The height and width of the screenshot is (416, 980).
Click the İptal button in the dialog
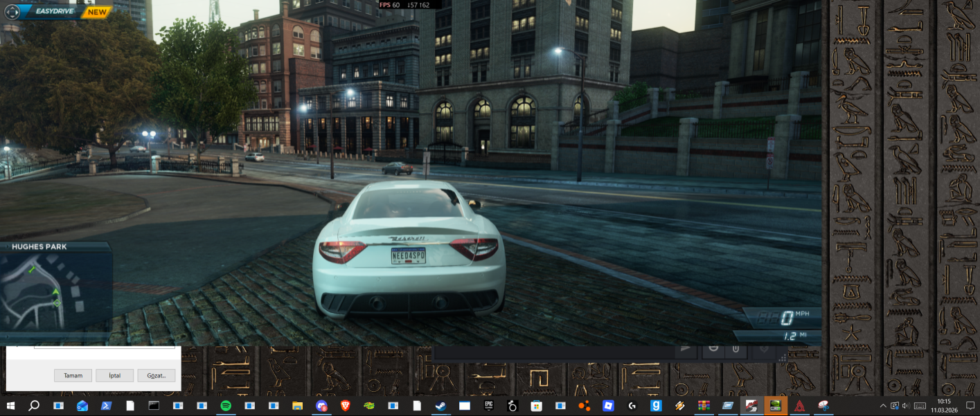coord(114,376)
